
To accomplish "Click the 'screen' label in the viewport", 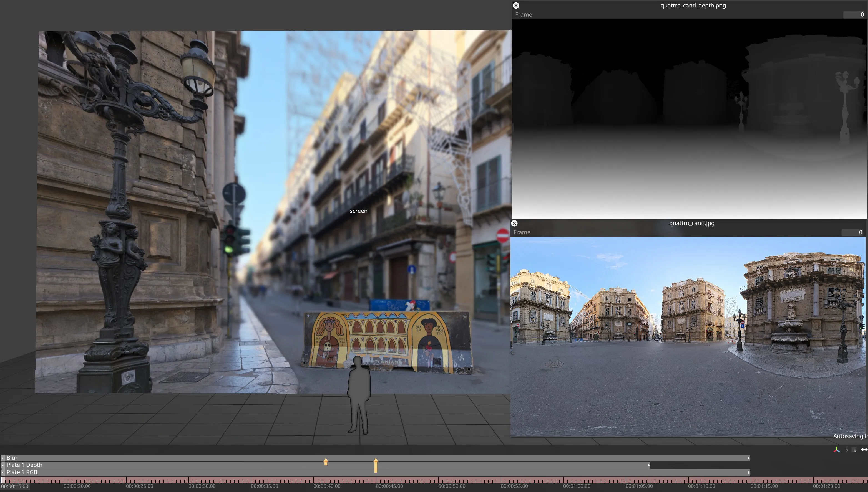I will [358, 211].
